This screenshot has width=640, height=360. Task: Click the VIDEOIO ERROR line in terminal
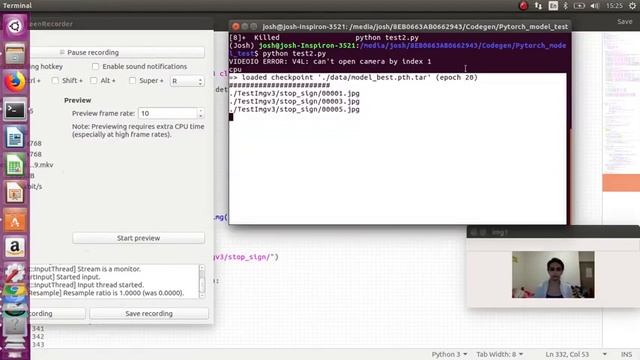[330, 61]
